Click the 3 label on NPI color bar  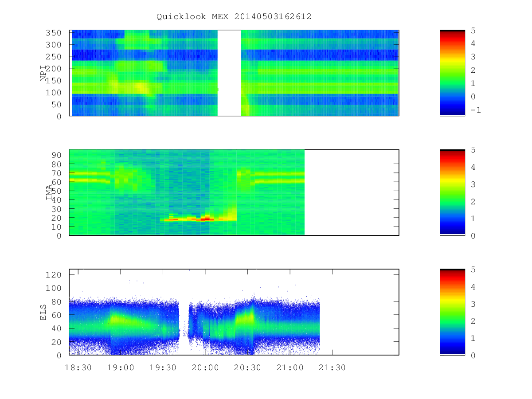473,57
